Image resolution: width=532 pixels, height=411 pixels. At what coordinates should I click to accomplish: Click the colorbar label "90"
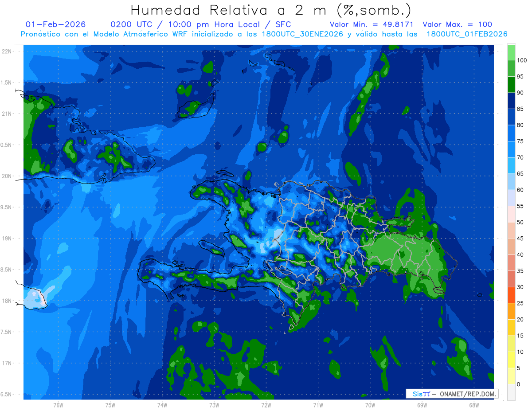pyautogui.click(x=520, y=93)
